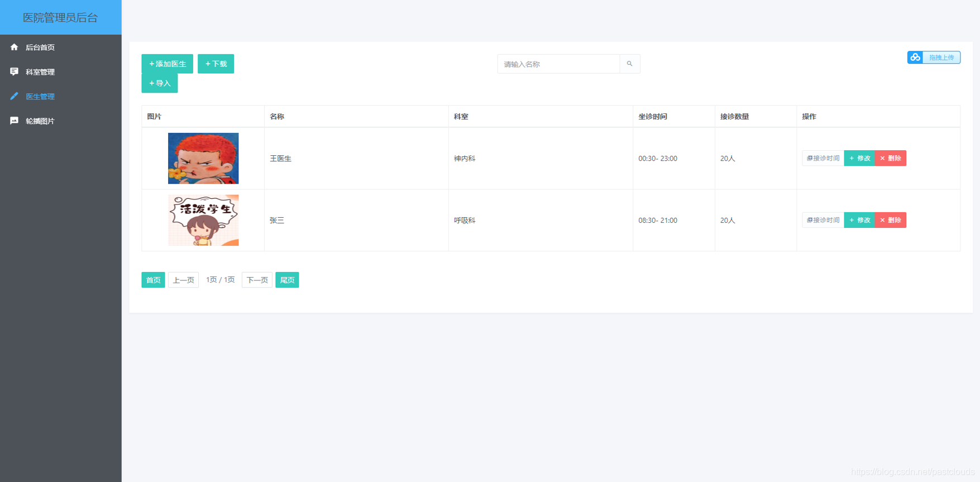Open 接诊时间 for 张三
The image size is (980, 482).
(823, 220)
